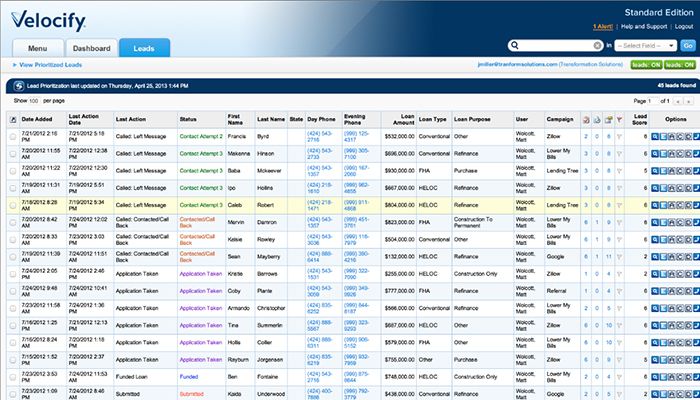Click the funnel icon column header
Image resolution: width=700 pixels, height=400 pixels.
click(619, 120)
